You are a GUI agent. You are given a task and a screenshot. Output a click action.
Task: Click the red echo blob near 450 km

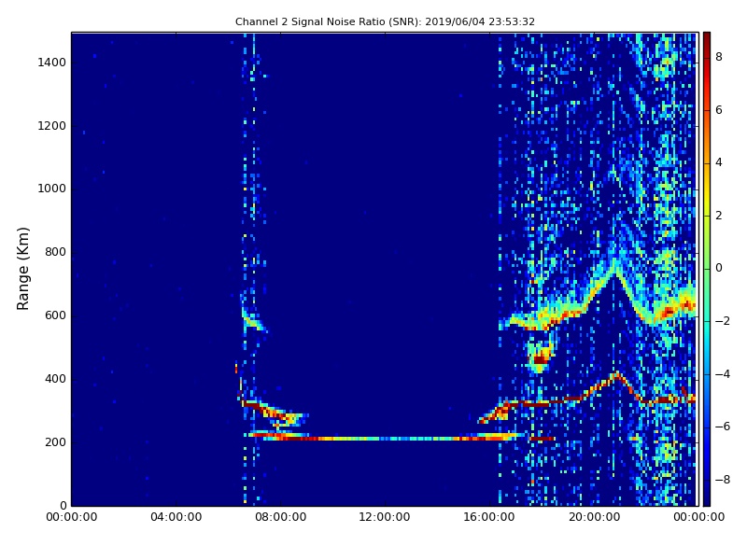[541, 358]
